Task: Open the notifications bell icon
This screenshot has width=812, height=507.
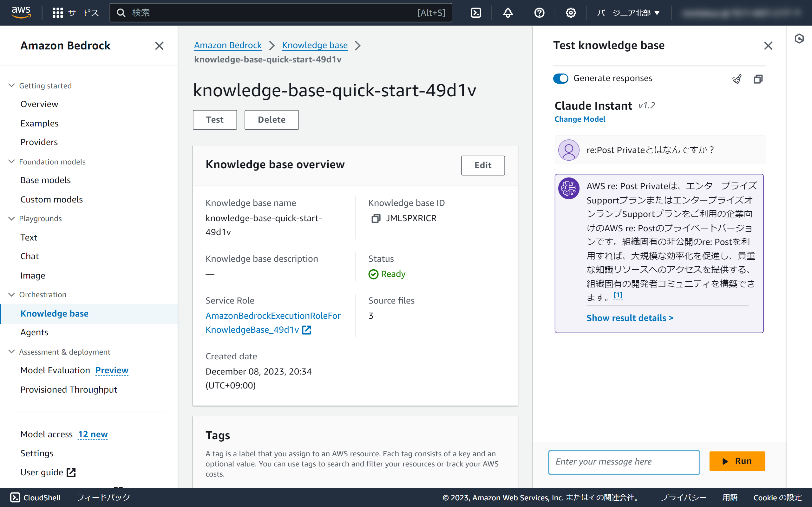Action: pyautogui.click(x=508, y=13)
